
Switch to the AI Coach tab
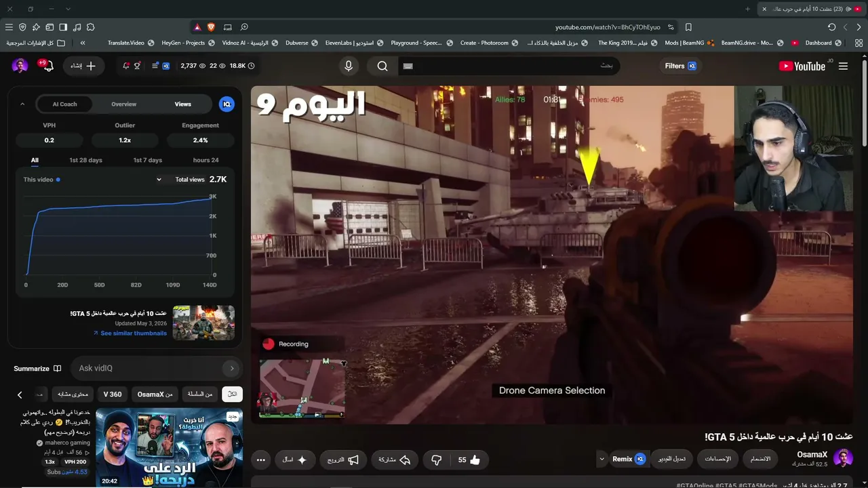point(65,104)
